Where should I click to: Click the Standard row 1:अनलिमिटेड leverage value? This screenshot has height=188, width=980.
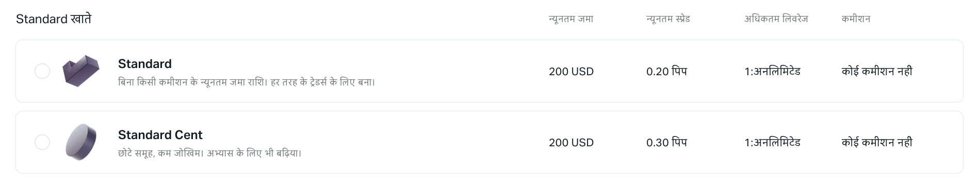[x=773, y=72]
